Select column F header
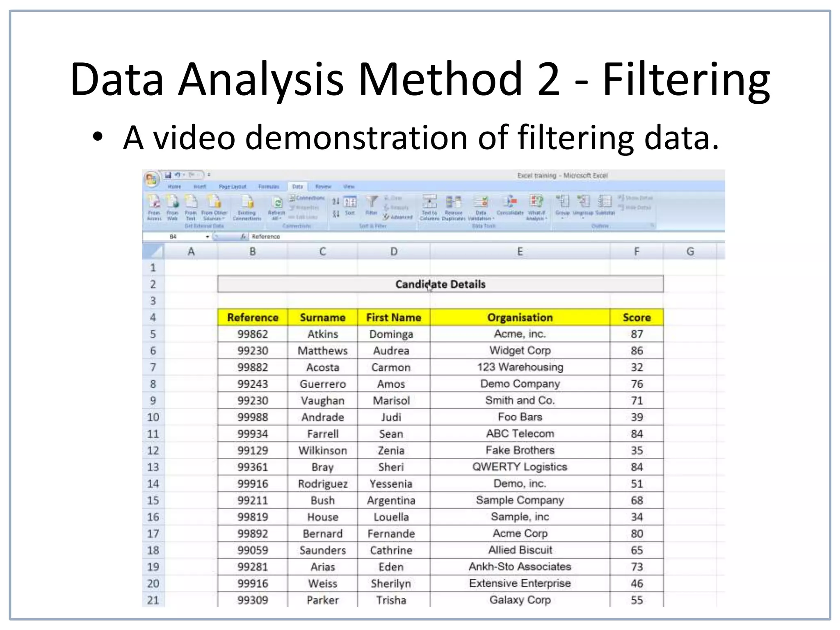 [637, 251]
